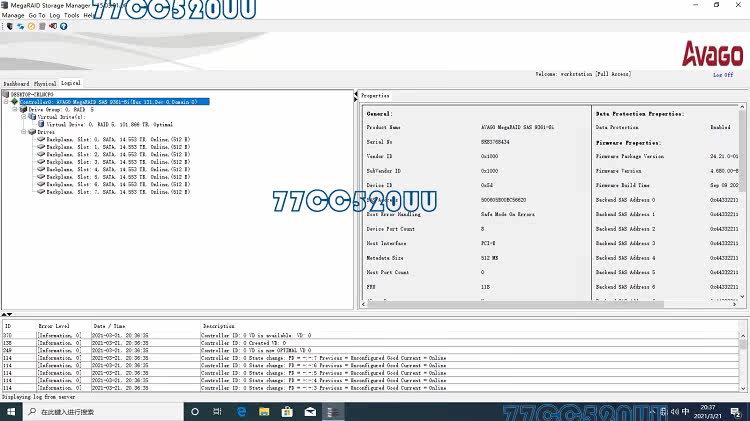Viewport: 750px width, 421px height.
Task: Click the Slot 2 drive icon
Action: [x=41, y=154]
